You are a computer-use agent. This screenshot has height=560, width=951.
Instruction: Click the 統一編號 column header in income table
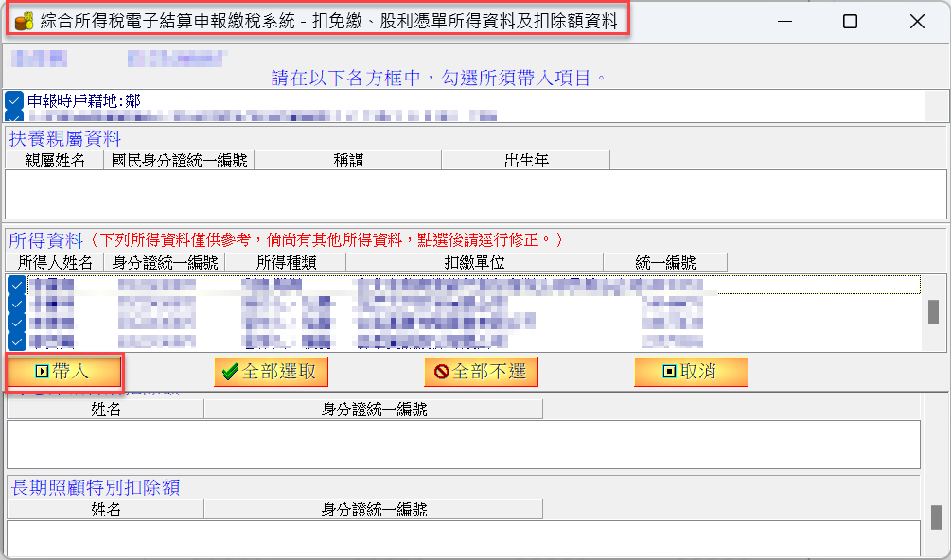click(x=665, y=262)
